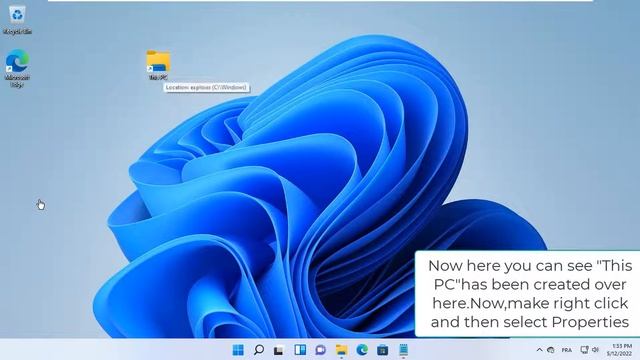Select the Microsoft Edge desktop shortcut
640x360 pixels.
pyautogui.click(x=17, y=68)
